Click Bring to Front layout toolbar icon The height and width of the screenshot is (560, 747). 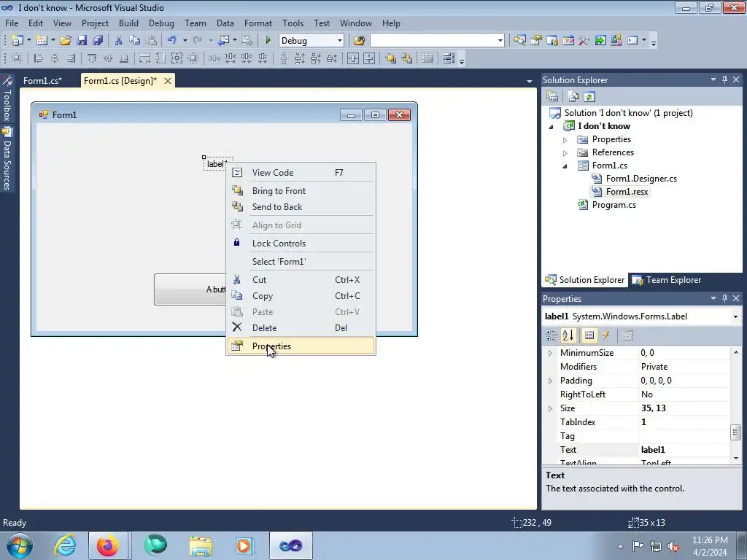click(391, 58)
